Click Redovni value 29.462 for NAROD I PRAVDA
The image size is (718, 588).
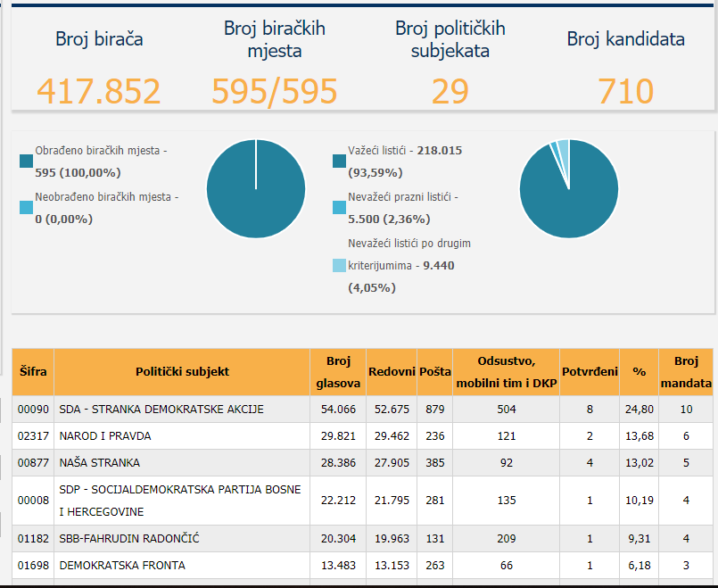(392, 436)
